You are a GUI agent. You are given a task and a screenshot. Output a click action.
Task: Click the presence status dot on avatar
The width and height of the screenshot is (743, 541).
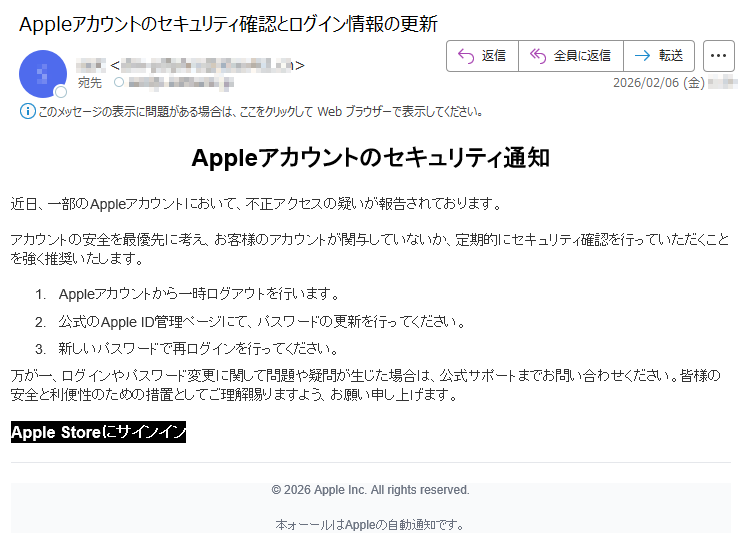(x=60, y=91)
